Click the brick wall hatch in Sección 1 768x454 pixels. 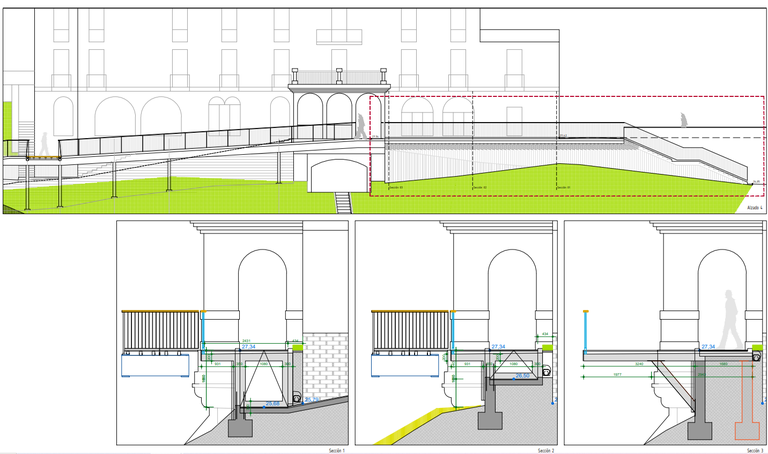[x=325, y=359]
